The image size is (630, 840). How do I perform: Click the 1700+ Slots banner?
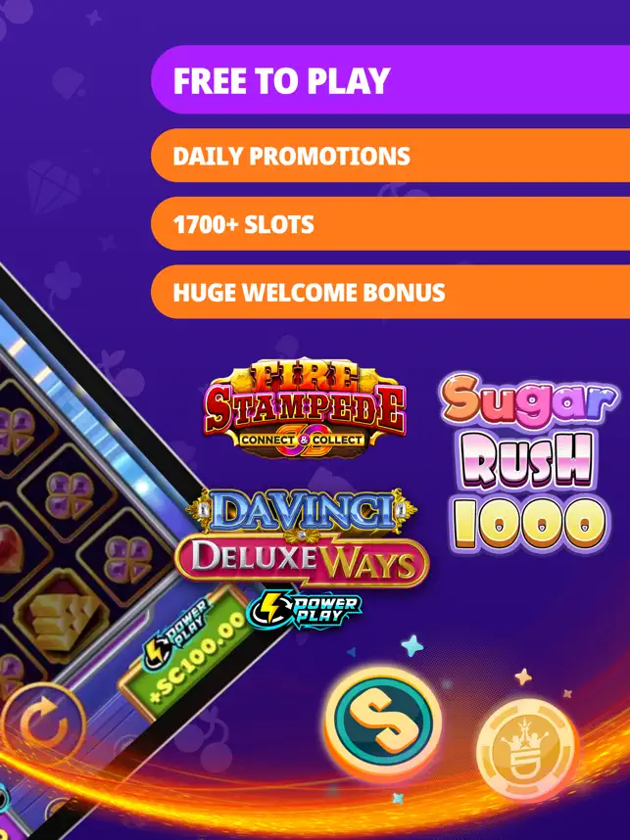point(390,223)
